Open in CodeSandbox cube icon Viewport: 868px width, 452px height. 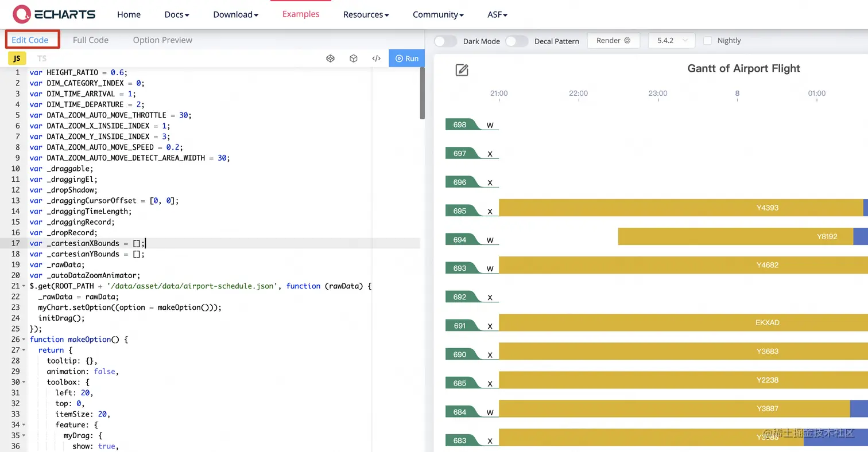coord(354,59)
